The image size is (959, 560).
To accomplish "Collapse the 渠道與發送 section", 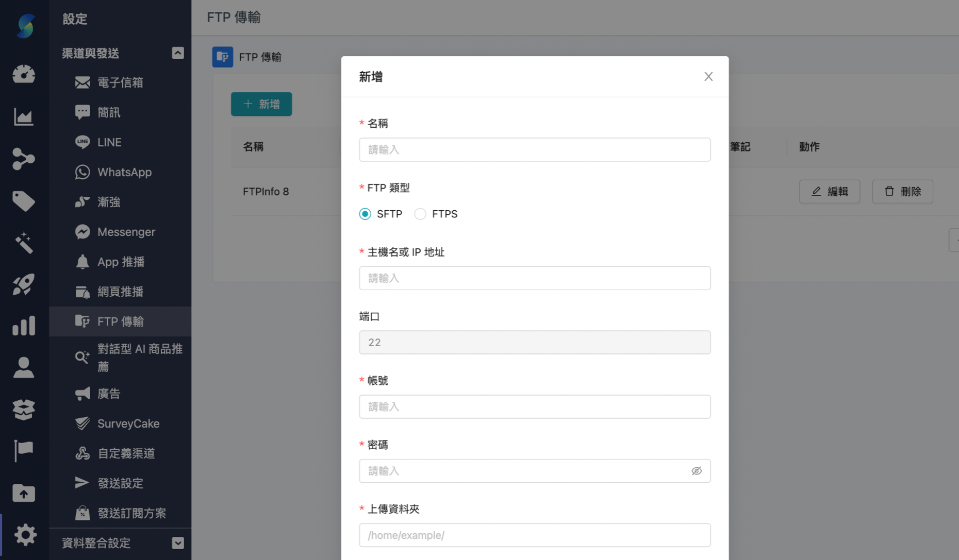I will pos(178,53).
